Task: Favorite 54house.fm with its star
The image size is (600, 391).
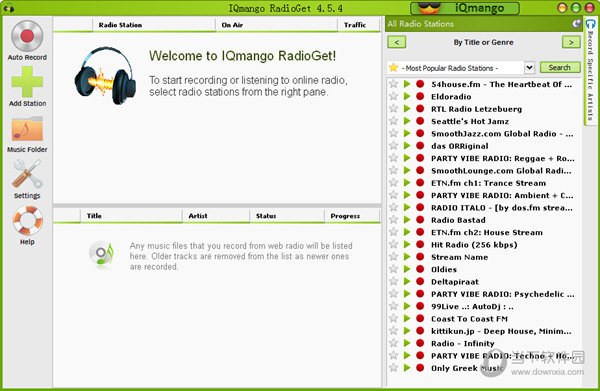Action: click(x=393, y=84)
